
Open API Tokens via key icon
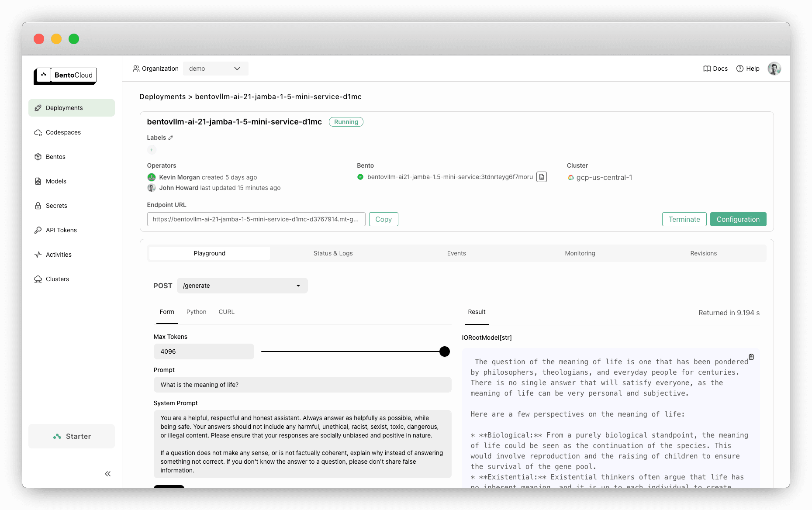38,230
